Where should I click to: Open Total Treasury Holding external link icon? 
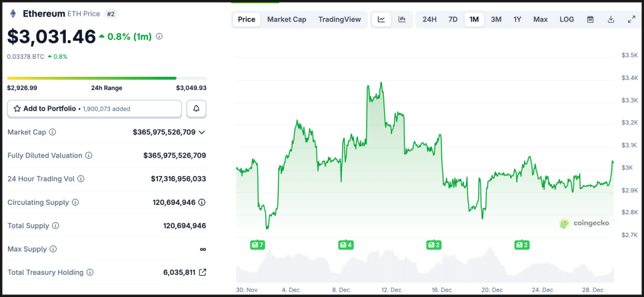(x=203, y=272)
